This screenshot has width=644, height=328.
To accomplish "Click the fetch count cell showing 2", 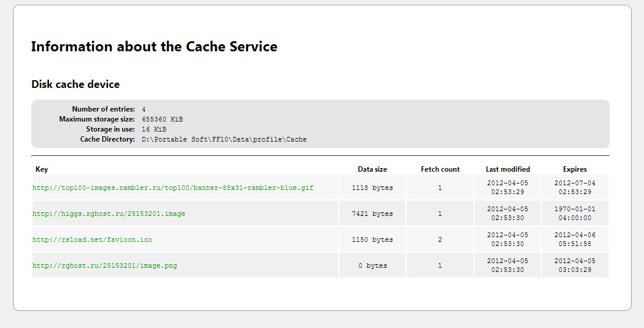I will [x=440, y=240].
